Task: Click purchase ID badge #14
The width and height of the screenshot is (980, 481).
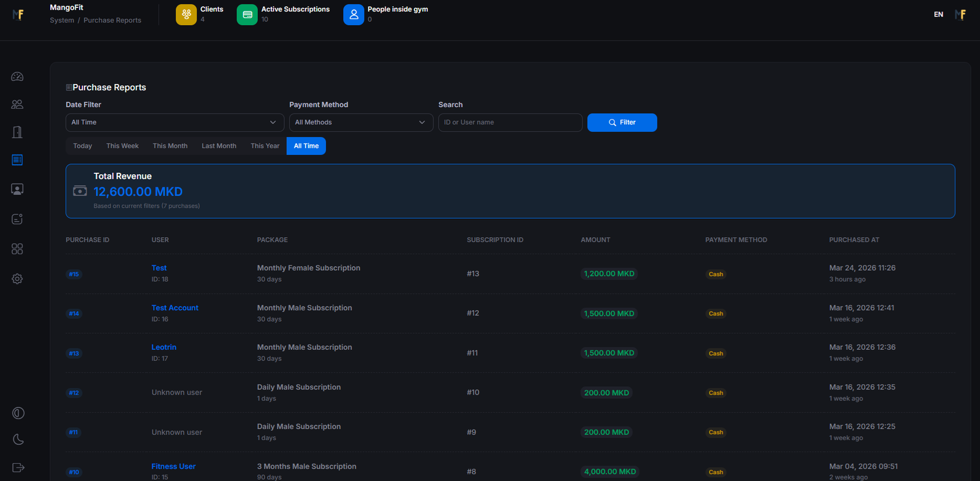Action: 73,314
